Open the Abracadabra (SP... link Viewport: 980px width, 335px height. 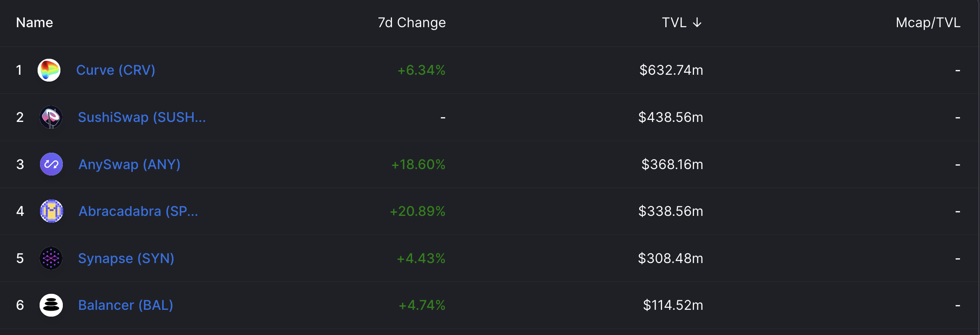(138, 211)
